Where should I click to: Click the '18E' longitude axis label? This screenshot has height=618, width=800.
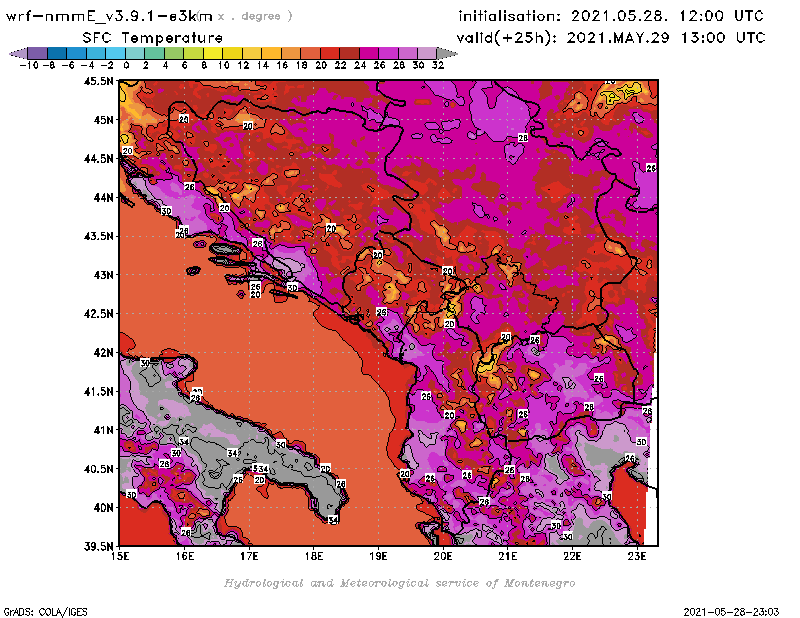pyautogui.click(x=314, y=556)
